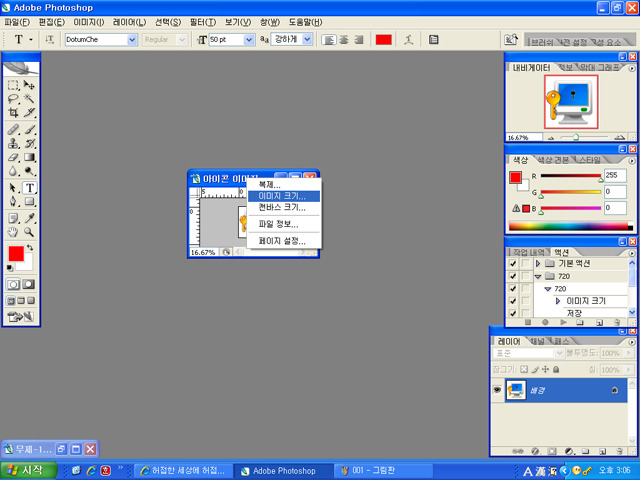Jump to ImageReady from toolbox
Viewport: 640px width, 480px height.
click(x=20, y=316)
